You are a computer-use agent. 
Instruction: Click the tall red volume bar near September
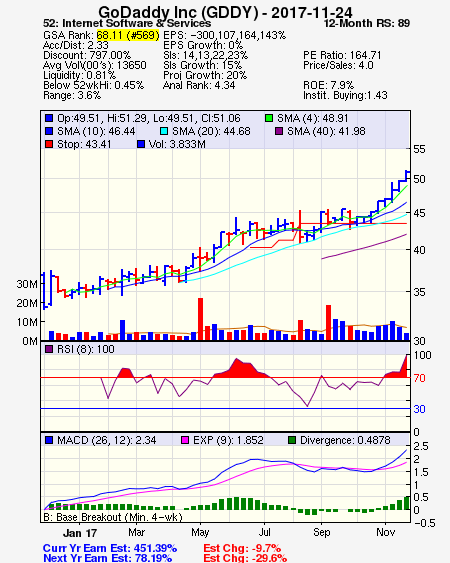[x=328, y=322]
